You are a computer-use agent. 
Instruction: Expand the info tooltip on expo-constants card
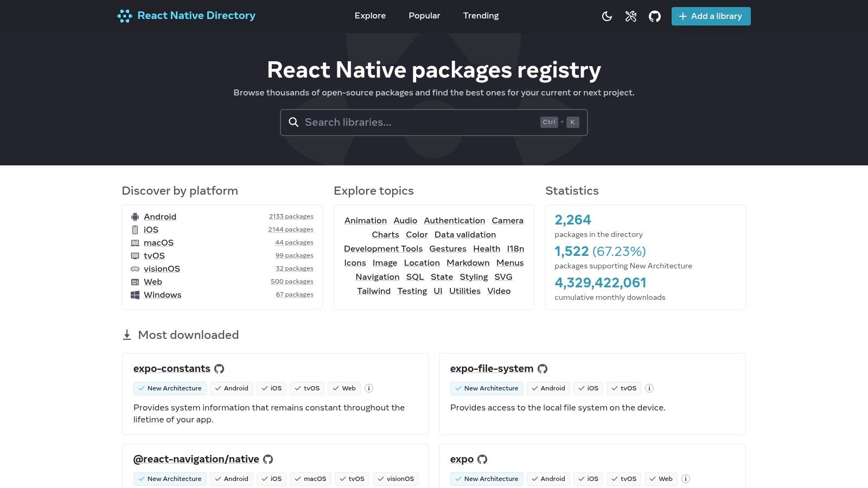click(369, 388)
